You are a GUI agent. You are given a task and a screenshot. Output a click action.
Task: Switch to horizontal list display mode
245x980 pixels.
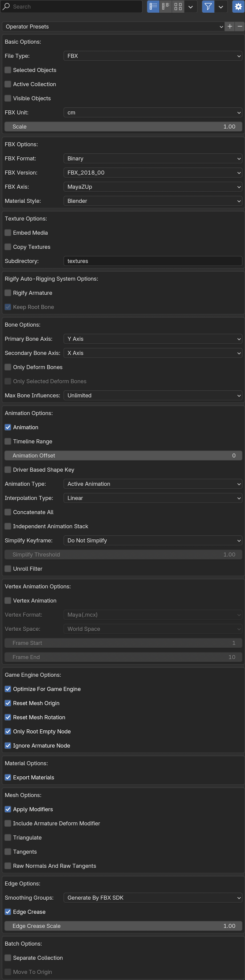166,7
